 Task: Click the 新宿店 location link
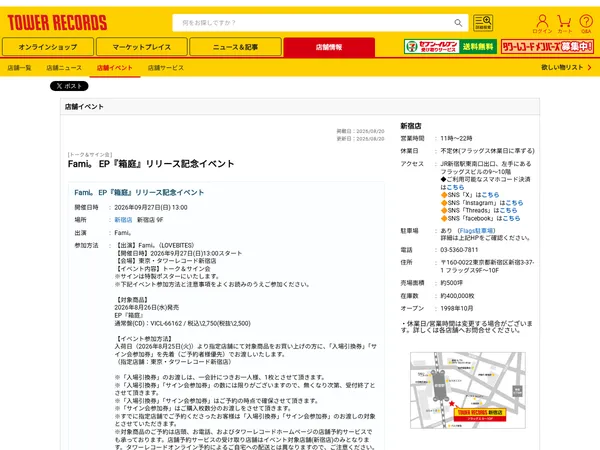pos(123,220)
